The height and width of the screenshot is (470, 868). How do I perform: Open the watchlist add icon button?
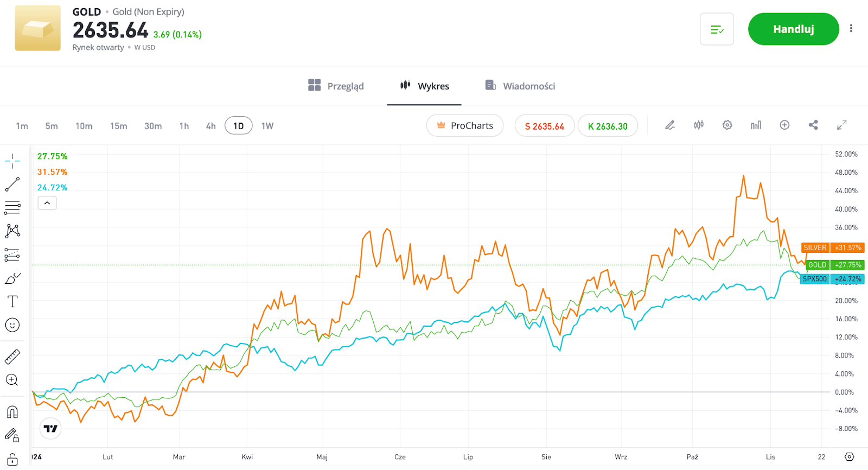tap(717, 29)
